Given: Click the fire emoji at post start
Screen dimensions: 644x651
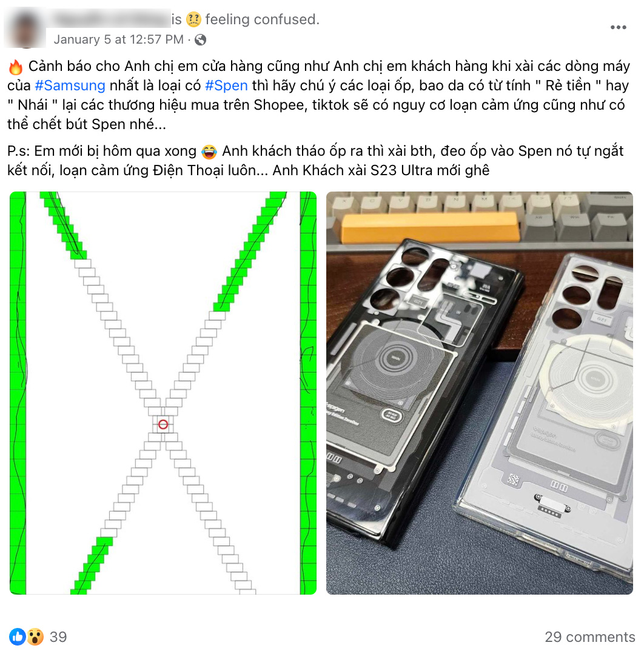Looking at the screenshot, I should (16, 67).
